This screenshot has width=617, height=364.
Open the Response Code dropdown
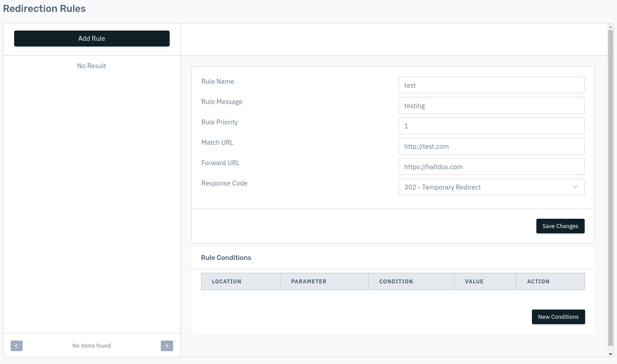492,187
